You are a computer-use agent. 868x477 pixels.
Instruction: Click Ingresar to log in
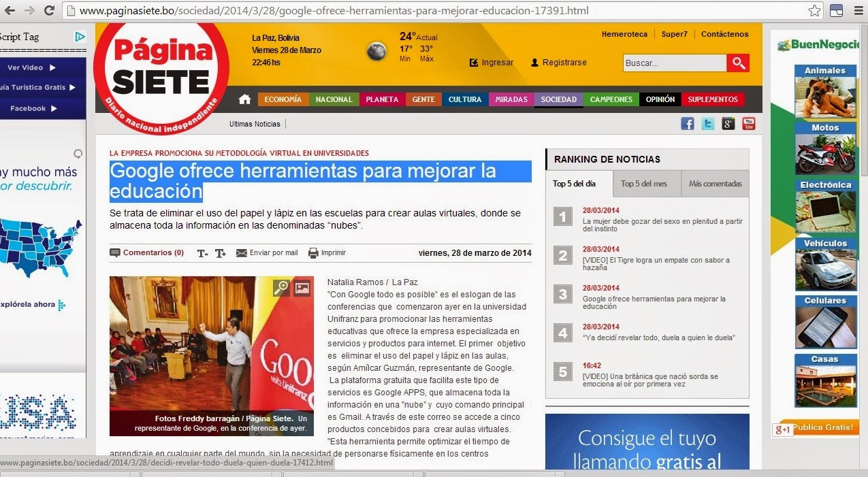point(492,63)
